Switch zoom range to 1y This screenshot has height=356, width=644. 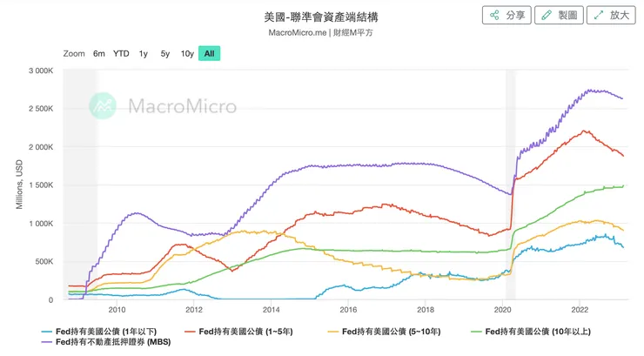(x=144, y=54)
